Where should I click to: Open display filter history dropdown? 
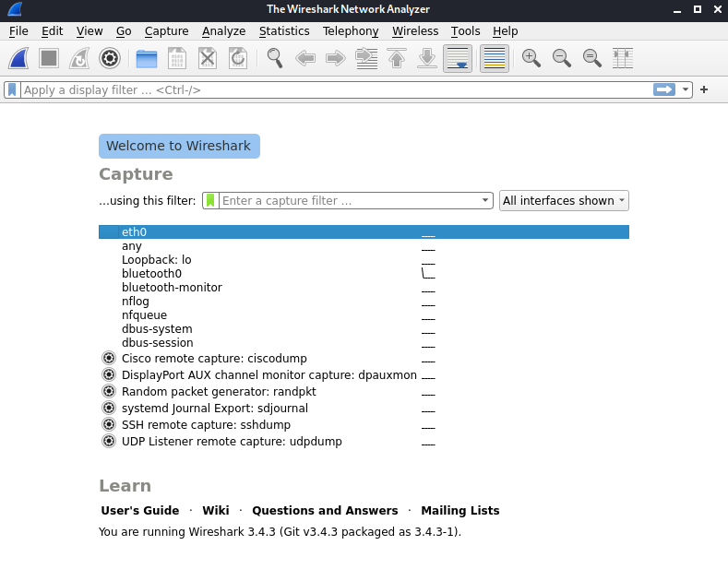point(686,89)
